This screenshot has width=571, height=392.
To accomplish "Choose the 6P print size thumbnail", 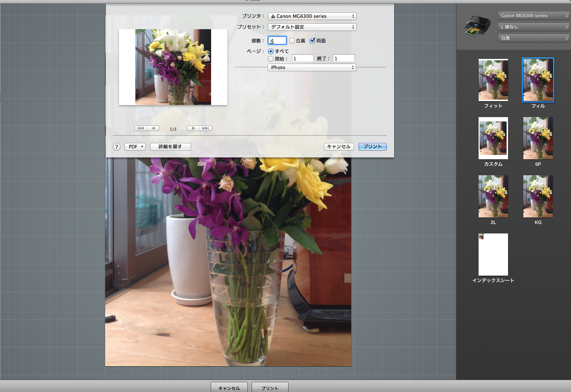I will 538,139.
